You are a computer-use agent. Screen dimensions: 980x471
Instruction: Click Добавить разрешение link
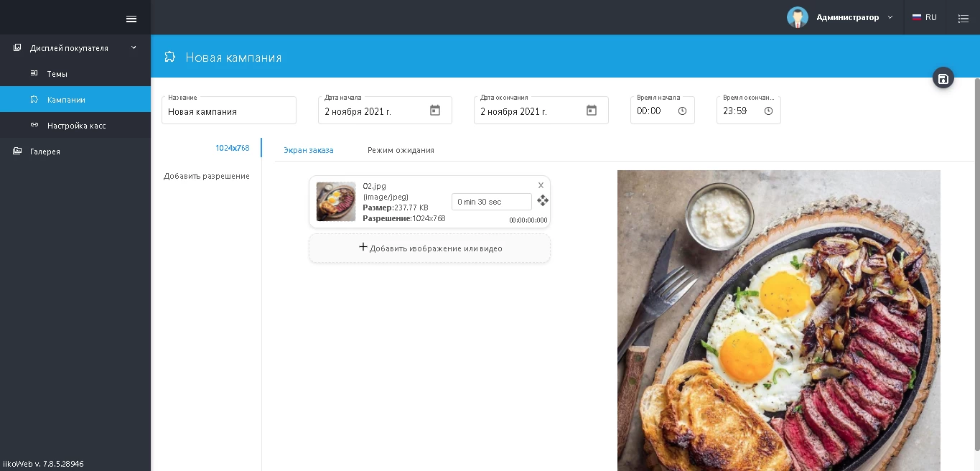tap(206, 176)
